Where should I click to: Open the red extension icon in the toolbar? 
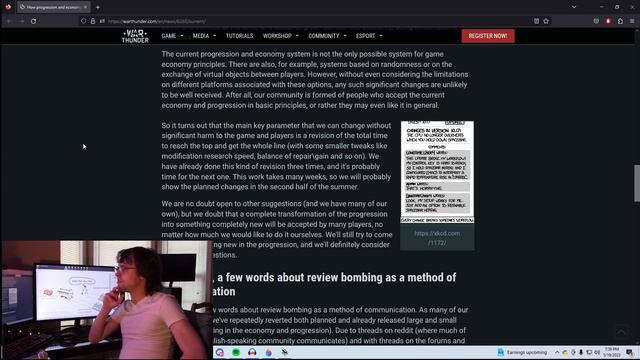[608, 21]
